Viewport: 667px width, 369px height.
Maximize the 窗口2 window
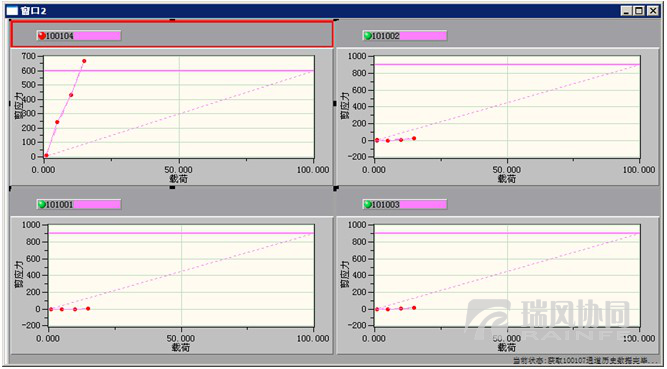[x=639, y=11]
